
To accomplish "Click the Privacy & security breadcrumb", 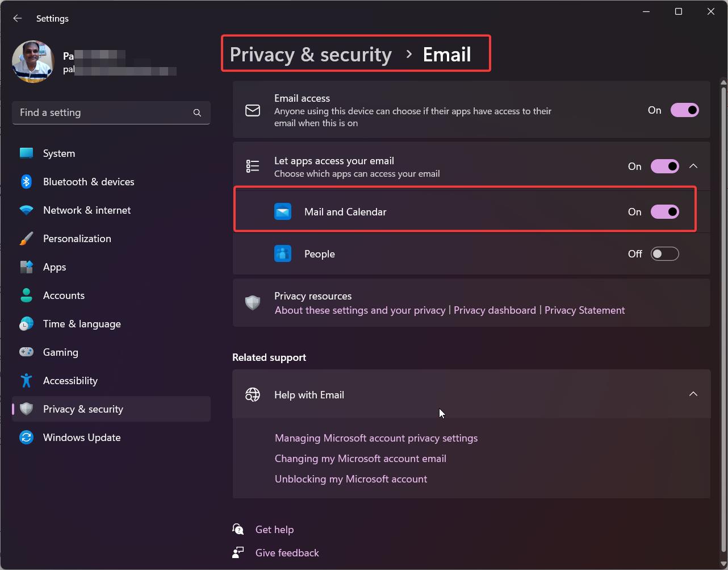I will pos(311,55).
